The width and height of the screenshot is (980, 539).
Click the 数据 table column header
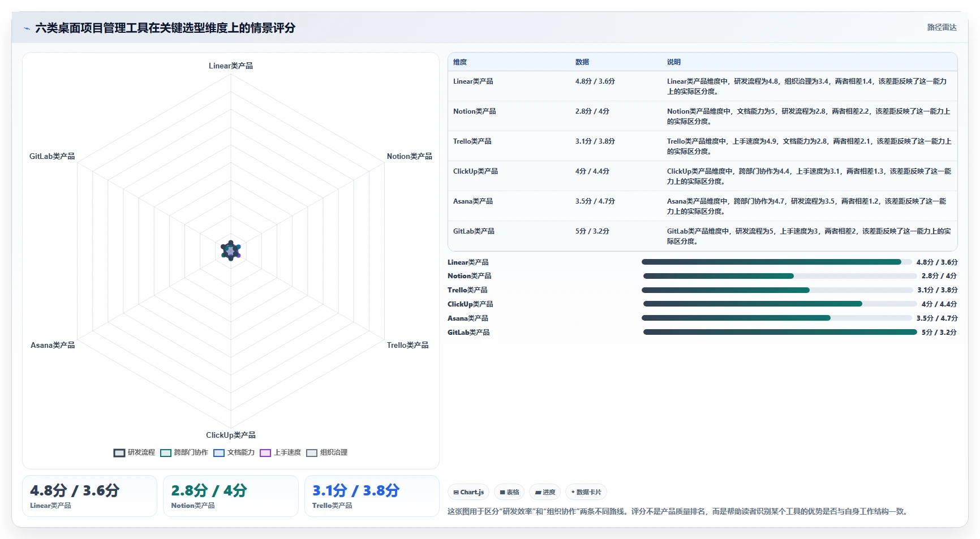coord(582,62)
